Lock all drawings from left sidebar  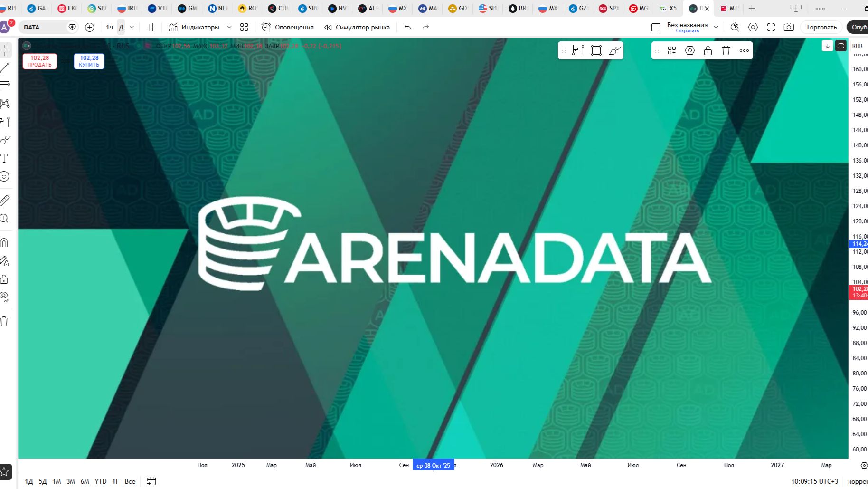(5, 279)
